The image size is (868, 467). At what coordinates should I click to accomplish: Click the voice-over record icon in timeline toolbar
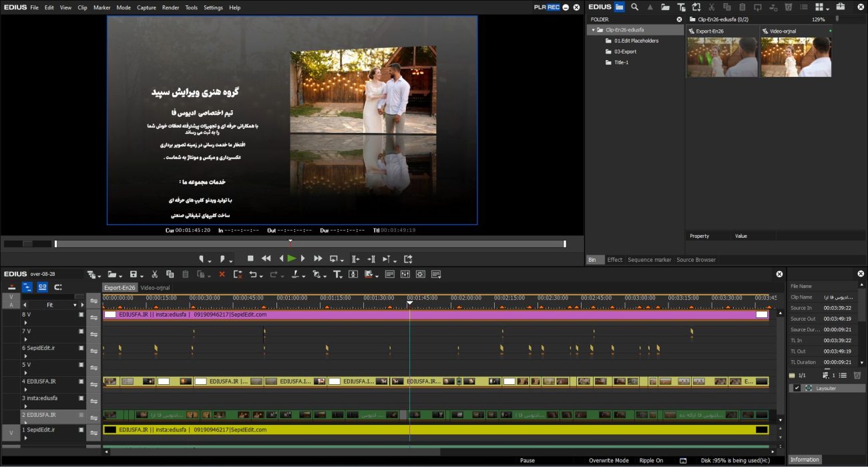pyautogui.click(x=353, y=275)
